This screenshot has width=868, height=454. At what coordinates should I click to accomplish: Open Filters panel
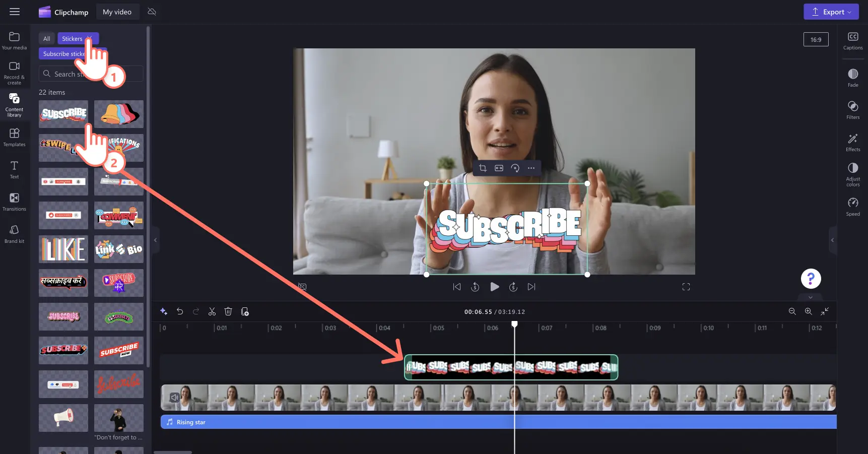coord(853,110)
